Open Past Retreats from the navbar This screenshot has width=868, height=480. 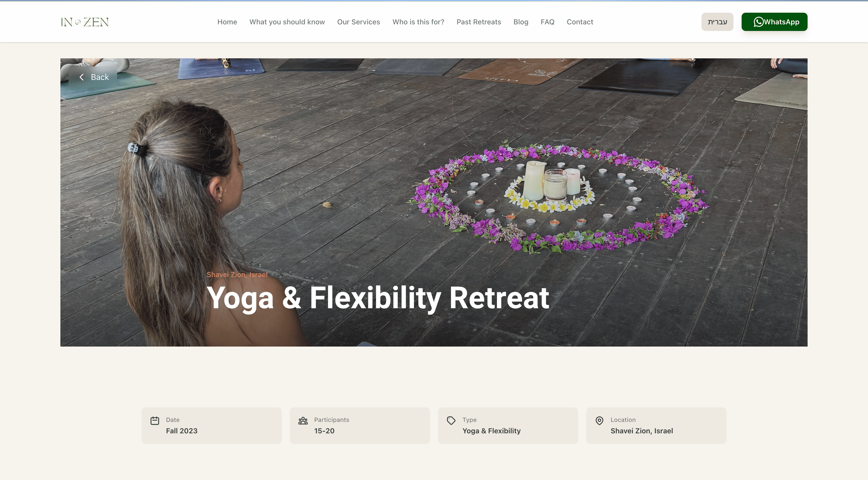tap(479, 22)
